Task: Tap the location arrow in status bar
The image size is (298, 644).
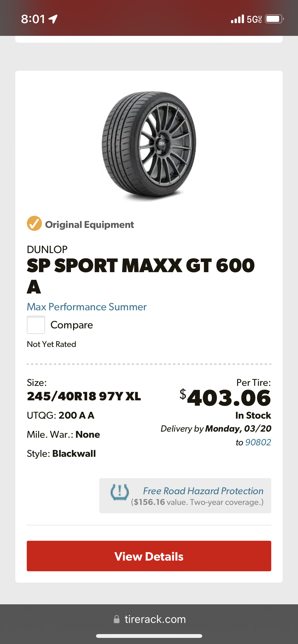Action: pos(53,19)
